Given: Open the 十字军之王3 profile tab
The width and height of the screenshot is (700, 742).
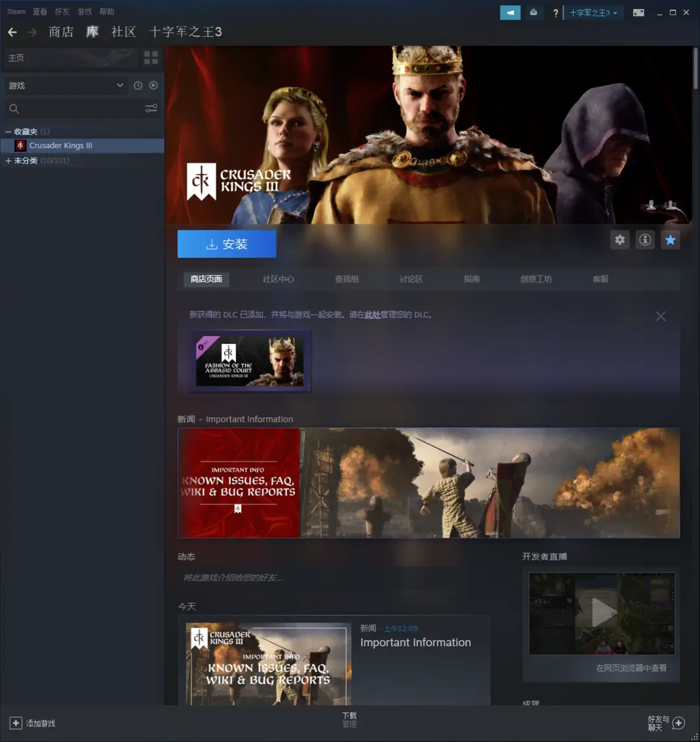Looking at the screenshot, I should click(185, 32).
